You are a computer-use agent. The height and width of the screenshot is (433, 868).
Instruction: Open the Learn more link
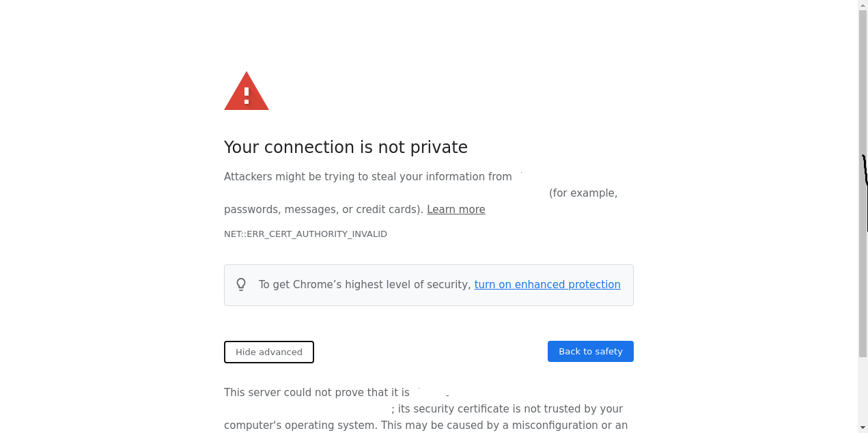[x=456, y=209]
